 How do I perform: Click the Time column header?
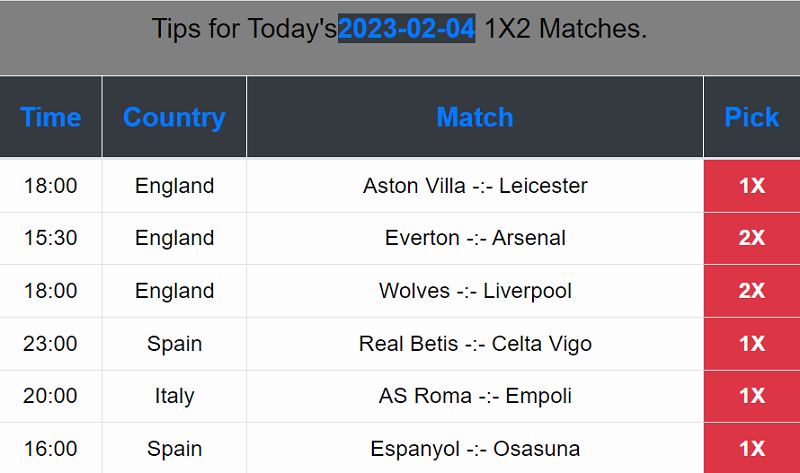[51, 117]
